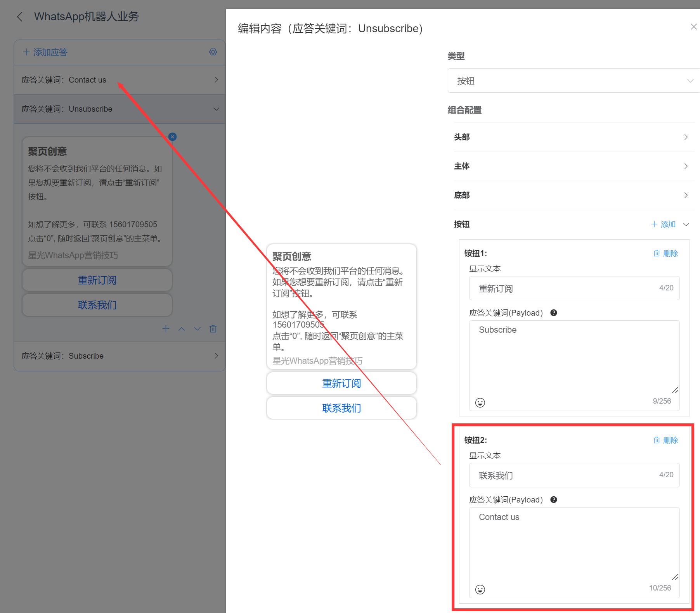Delete 按钮1 using 删除 link
Viewport: 700px width, 613px height.
tap(665, 253)
